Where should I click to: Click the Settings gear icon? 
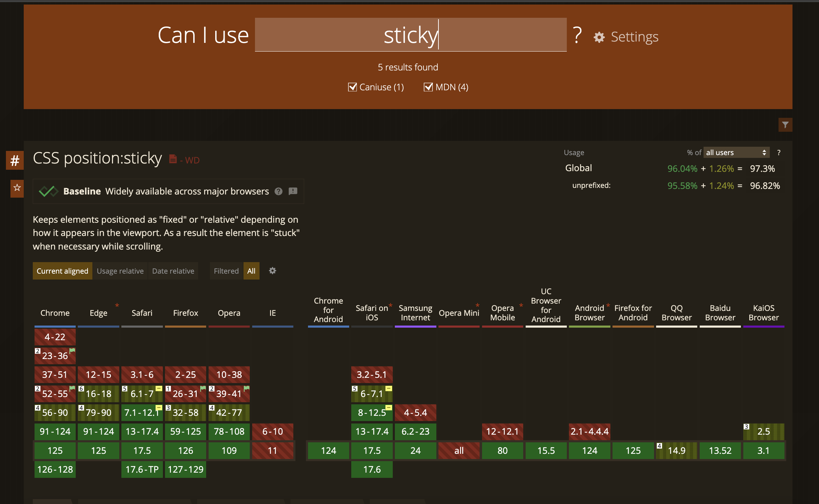(x=599, y=37)
